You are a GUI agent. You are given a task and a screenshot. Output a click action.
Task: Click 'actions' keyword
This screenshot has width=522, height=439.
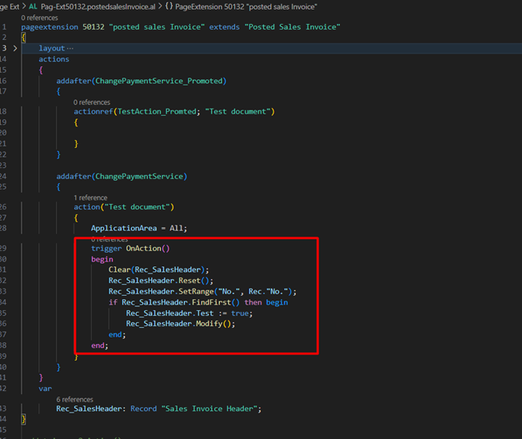54,59
